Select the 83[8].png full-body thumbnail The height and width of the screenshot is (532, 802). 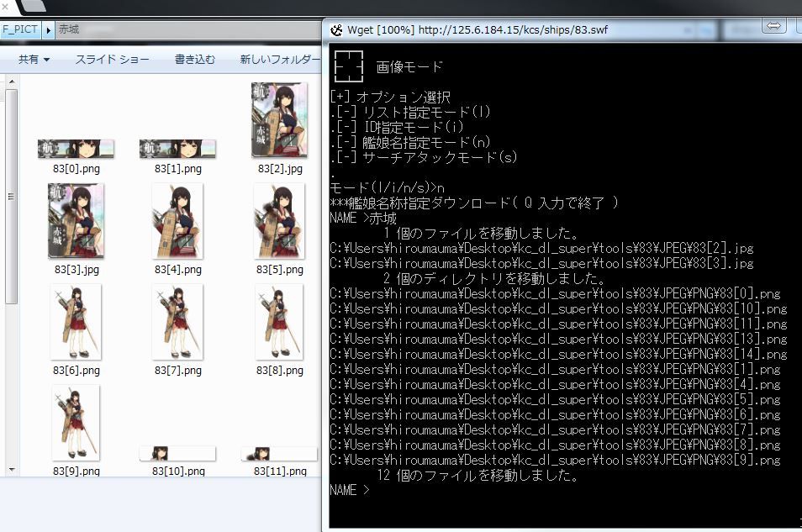coord(279,322)
